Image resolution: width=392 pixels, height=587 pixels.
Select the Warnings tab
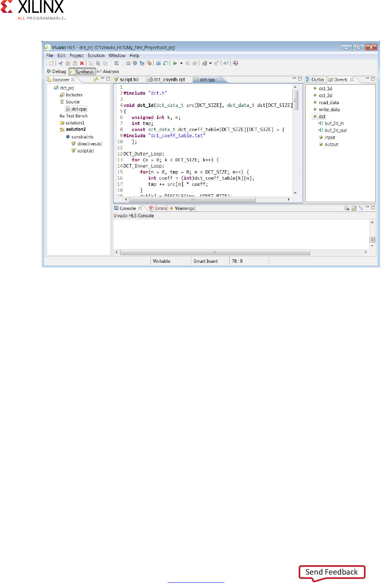(x=182, y=208)
